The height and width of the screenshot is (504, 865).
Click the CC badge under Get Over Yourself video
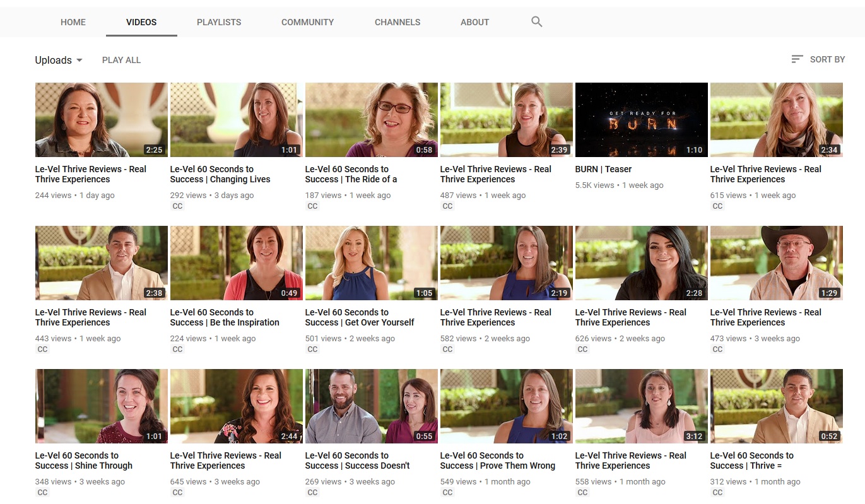point(312,349)
